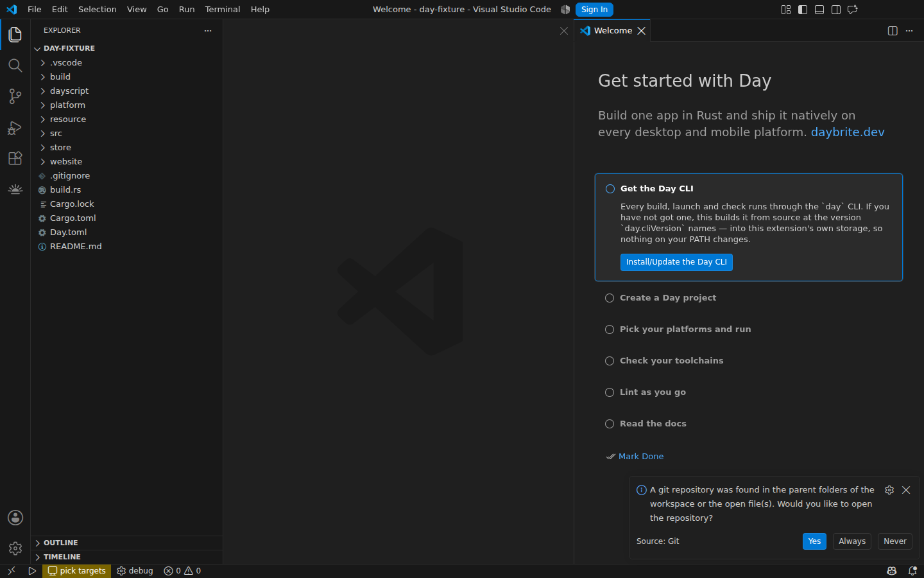Open the File menu
The height and width of the screenshot is (578, 924).
35,10
